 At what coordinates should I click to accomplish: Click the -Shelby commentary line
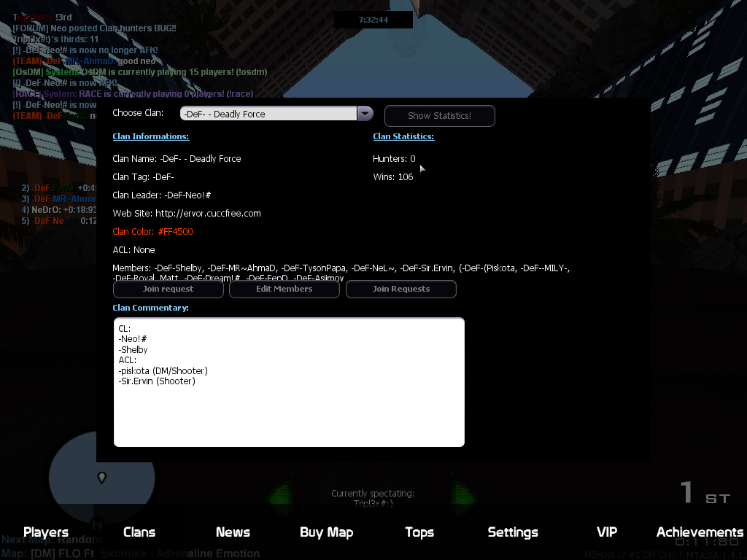(133, 350)
